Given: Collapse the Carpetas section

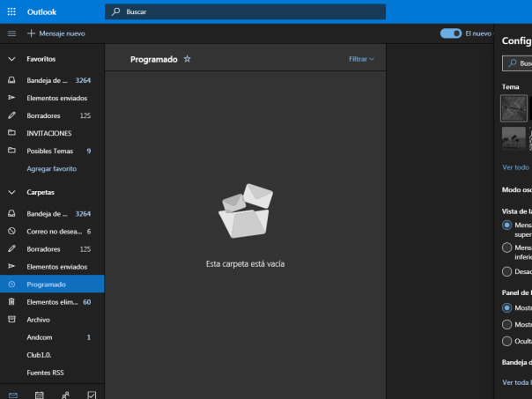Looking at the screenshot, I should tap(11, 191).
